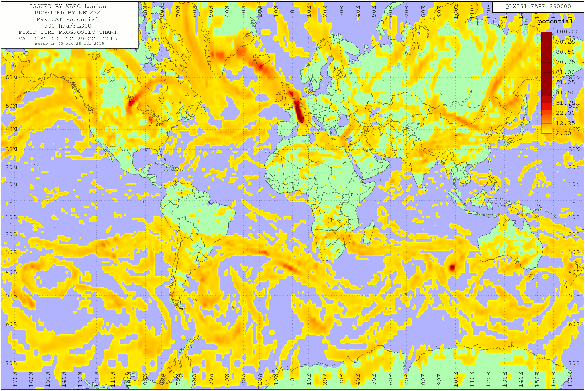Image resolution: width=585 pixels, height=391 pixels.
Task: Select the pale yellow bottom legend color
Action: coord(547,129)
